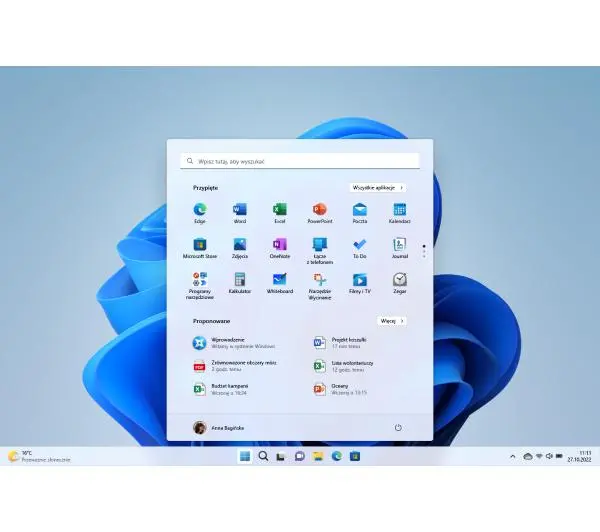Open the Wi-Fi network tray icon
Viewport: 600px width, 532px height.
(539, 456)
